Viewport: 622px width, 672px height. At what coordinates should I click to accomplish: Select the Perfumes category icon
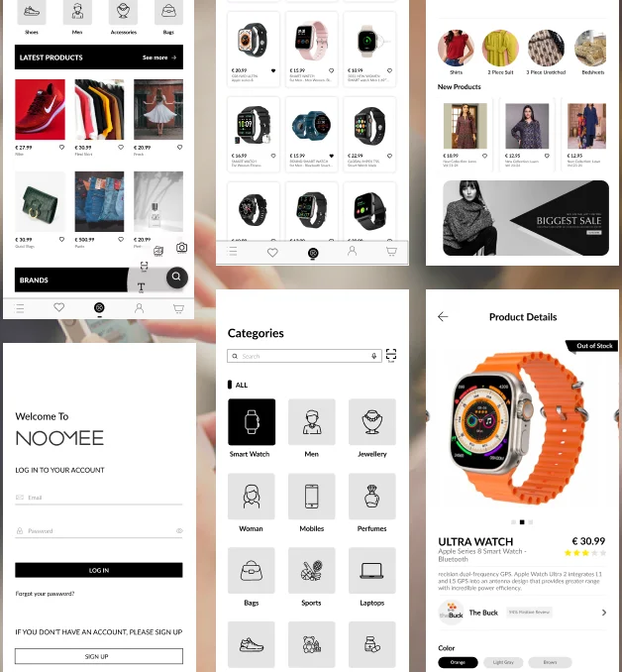[371, 497]
